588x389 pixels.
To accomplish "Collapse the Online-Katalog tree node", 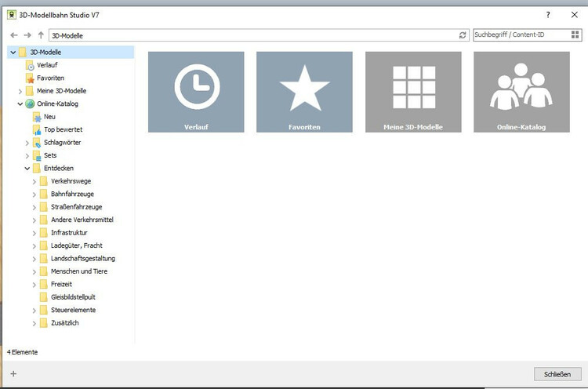I will (20, 104).
